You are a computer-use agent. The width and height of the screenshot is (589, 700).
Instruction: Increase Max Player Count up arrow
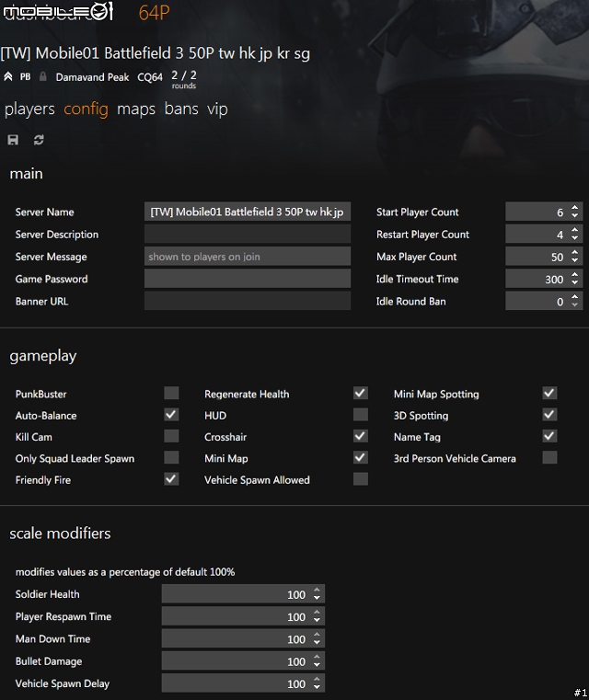[x=574, y=252]
